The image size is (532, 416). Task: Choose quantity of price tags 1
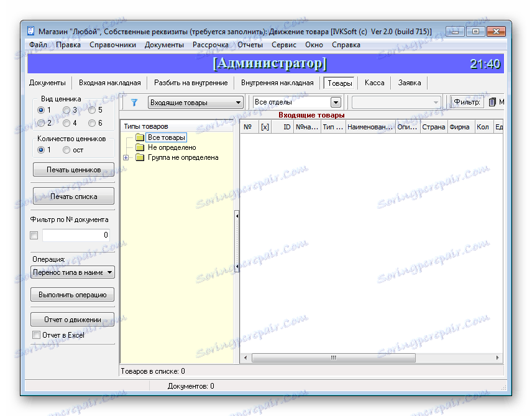[41, 150]
